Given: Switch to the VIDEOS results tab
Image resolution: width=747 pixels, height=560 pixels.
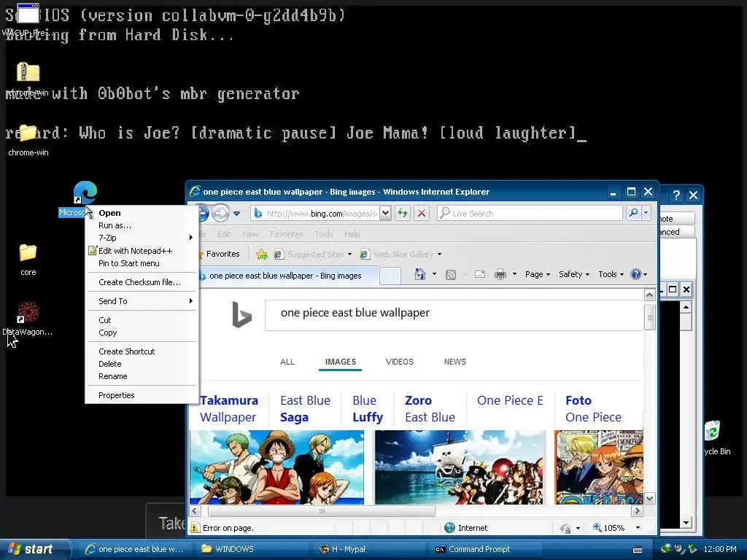Looking at the screenshot, I should tap(400, 362).
